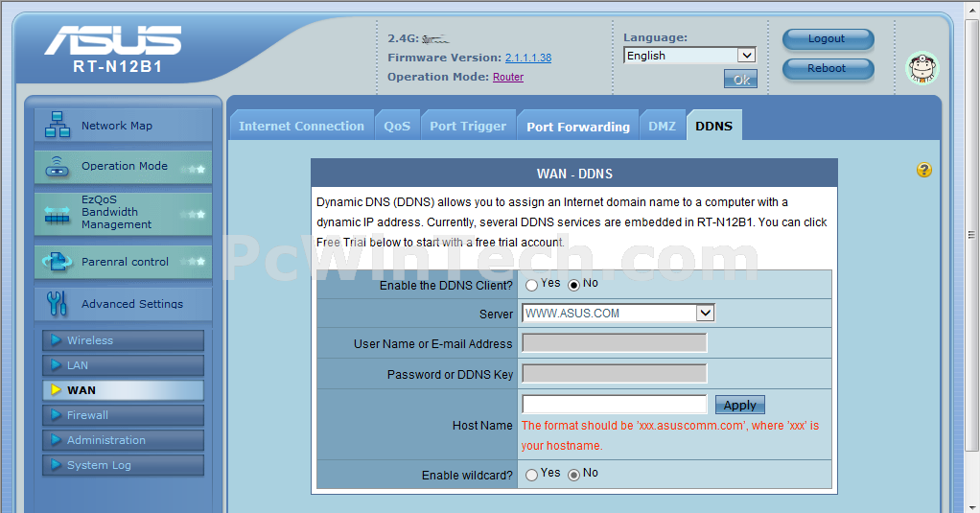Open the Parenral control menu item

(x=123, y=262)
